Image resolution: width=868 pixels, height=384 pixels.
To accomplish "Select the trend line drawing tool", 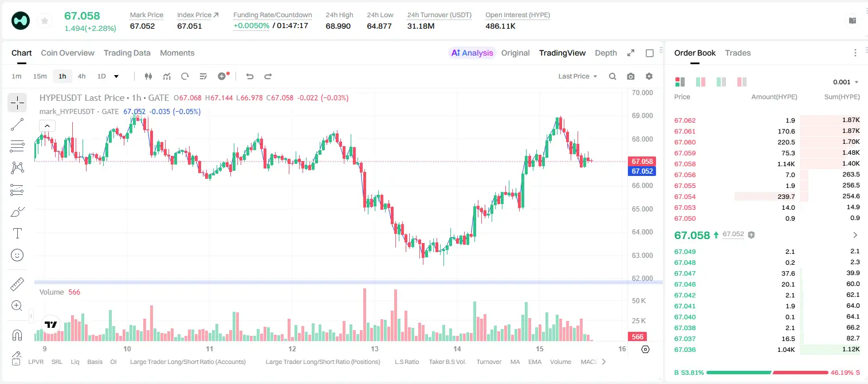I will click(17, 124).
